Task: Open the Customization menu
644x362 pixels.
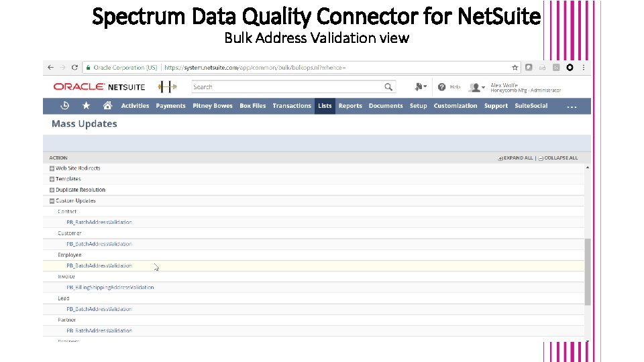Action: click(x=455, y=105)
